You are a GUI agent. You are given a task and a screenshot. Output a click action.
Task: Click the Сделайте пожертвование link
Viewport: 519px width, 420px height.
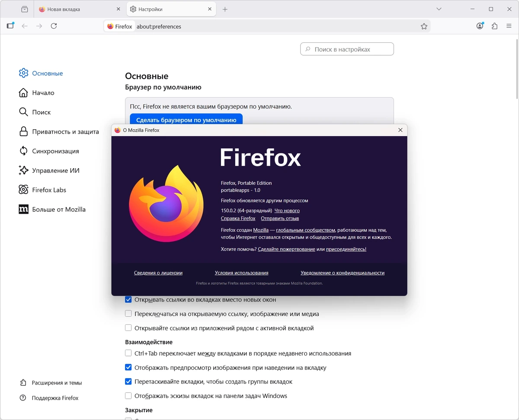[286, 249]
